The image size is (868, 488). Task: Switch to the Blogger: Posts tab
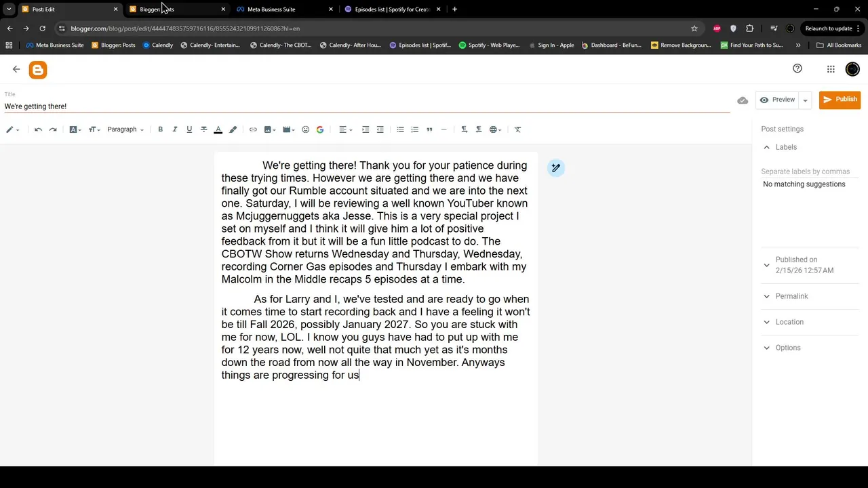click(176, 9)
